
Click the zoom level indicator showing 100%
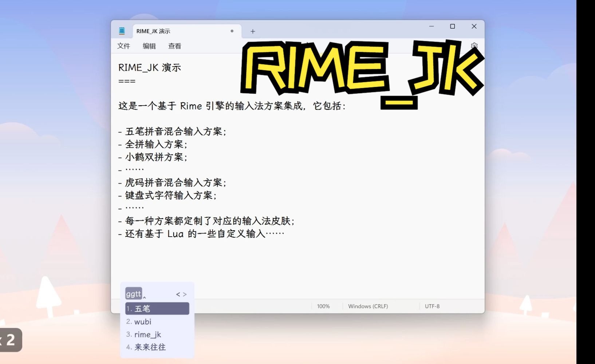[323, 306]
